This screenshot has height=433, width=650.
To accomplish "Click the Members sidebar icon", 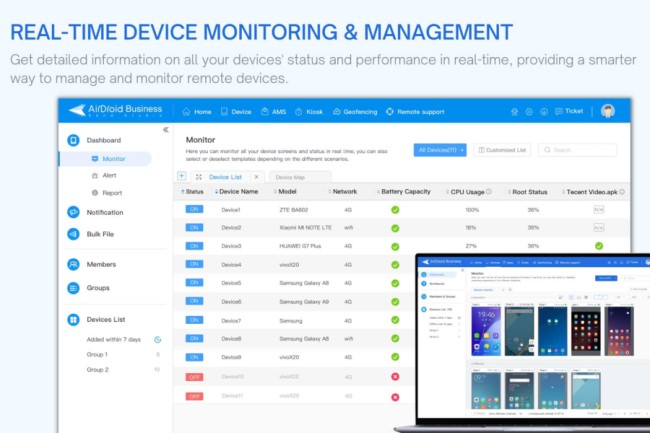I will tap(73, 264).
